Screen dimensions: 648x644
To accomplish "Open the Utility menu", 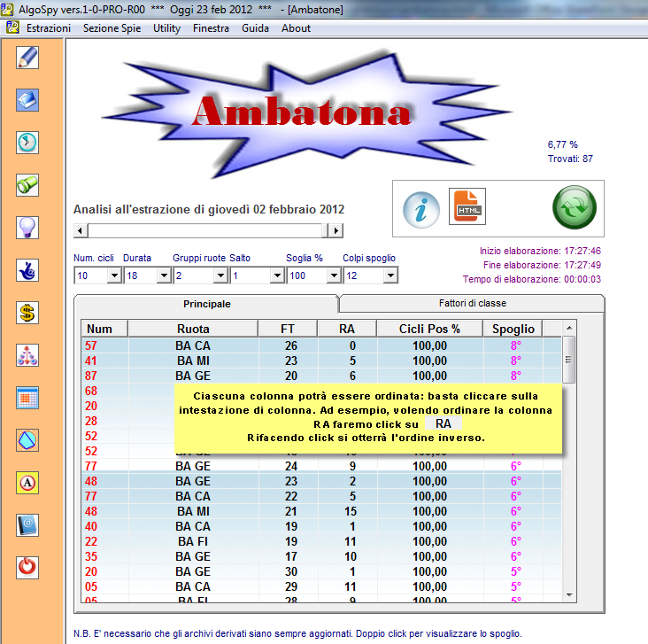I will coord(166,28).
